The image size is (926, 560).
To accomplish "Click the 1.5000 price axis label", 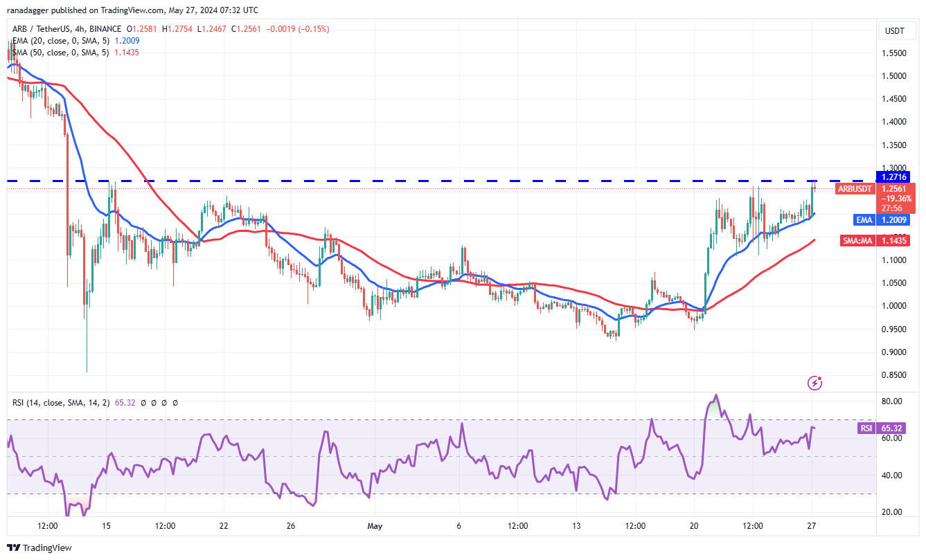I will (893, 75).
